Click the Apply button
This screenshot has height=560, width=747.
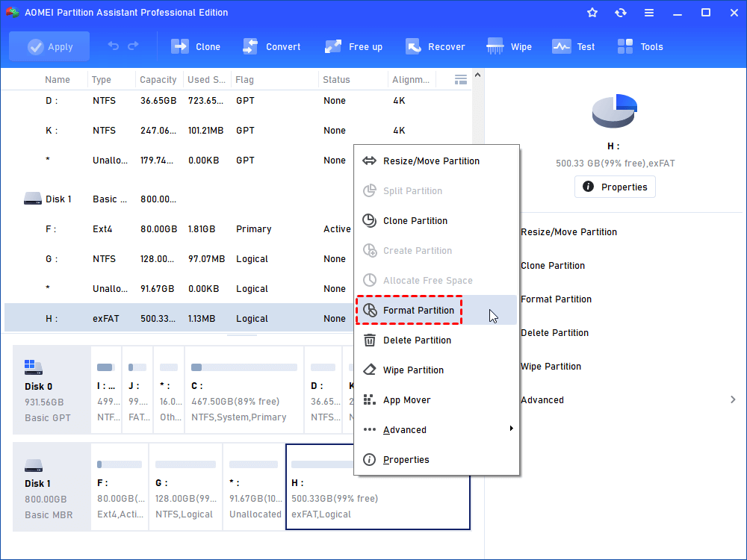[49, 46]
